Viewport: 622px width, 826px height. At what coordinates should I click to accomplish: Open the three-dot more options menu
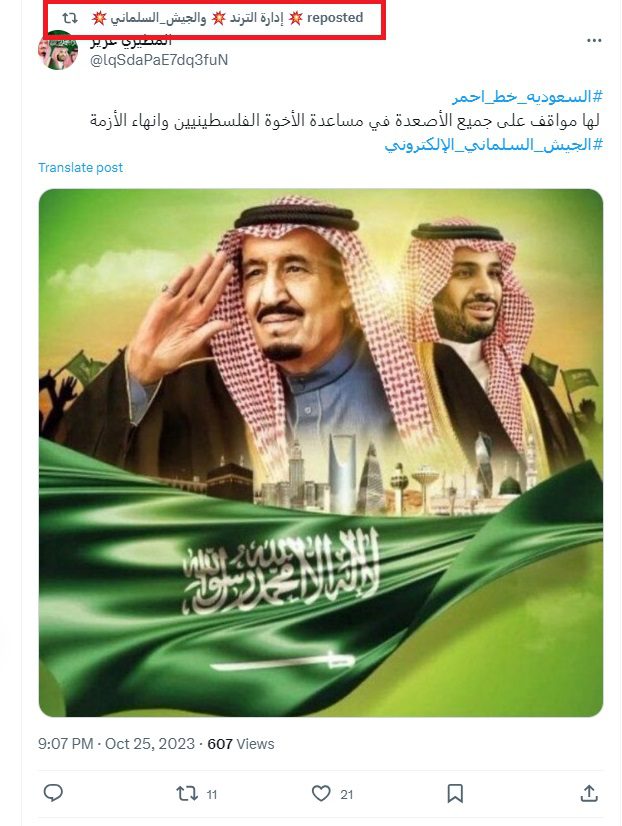click(594, 41)
